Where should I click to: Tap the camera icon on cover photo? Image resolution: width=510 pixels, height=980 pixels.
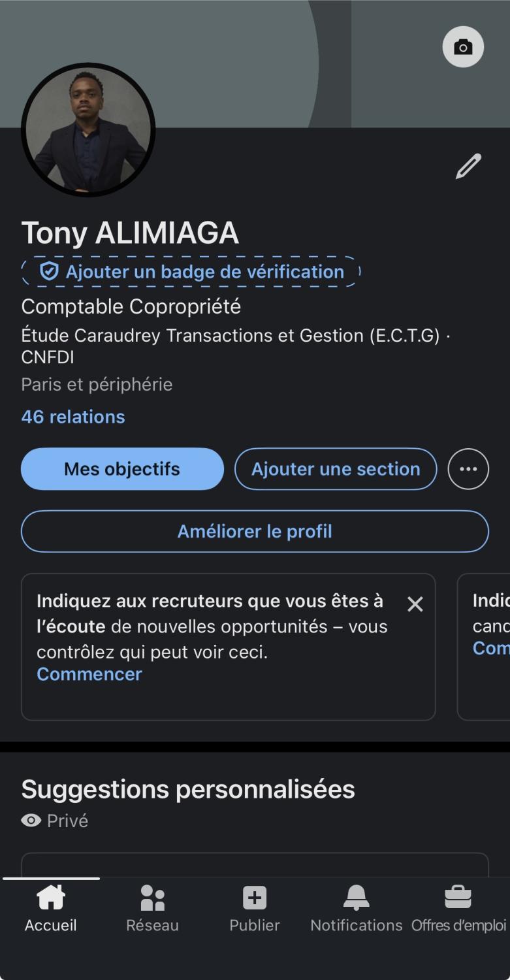click(463, 47)
